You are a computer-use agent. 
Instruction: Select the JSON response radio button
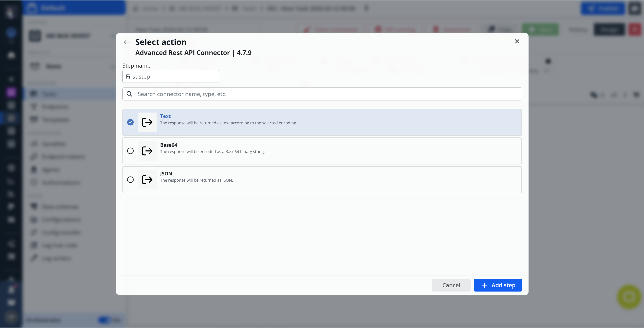tap(130, 179)
